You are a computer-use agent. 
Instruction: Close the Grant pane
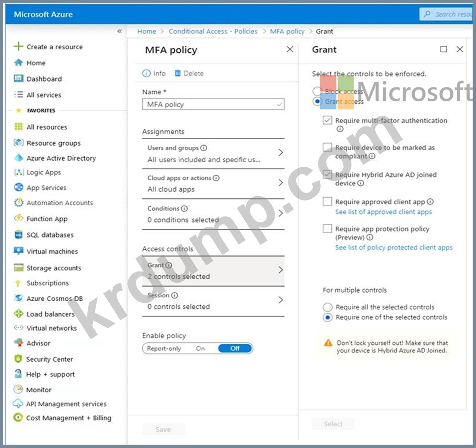(x=460, y=49)
